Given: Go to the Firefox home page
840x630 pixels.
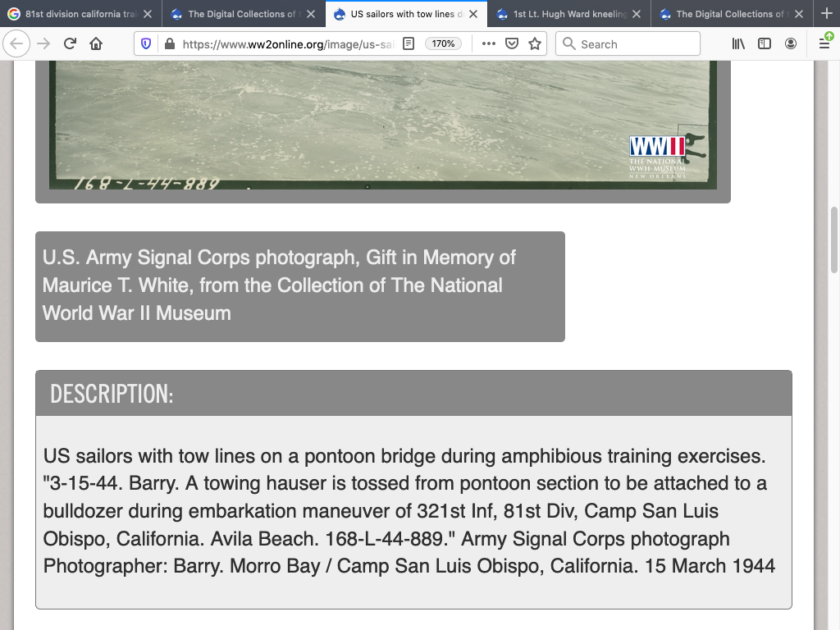Looking at the screenshot, I should 96,44.
